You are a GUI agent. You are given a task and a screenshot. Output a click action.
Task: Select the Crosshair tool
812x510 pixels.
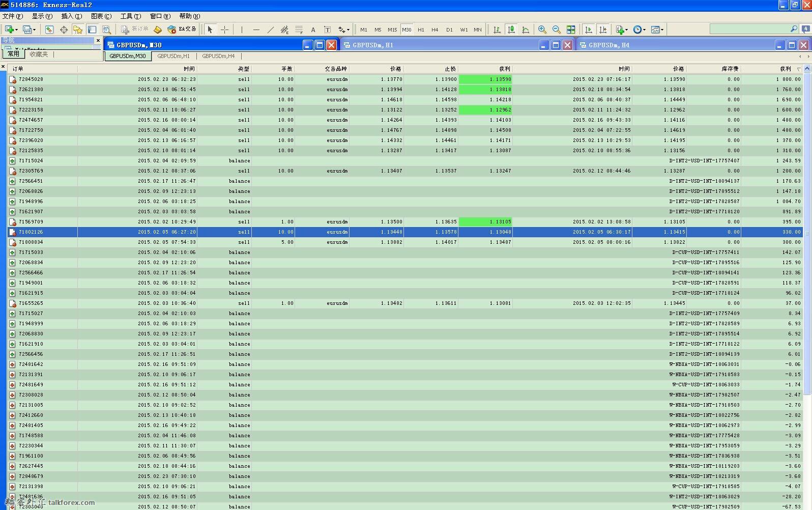tap(224, 30)
